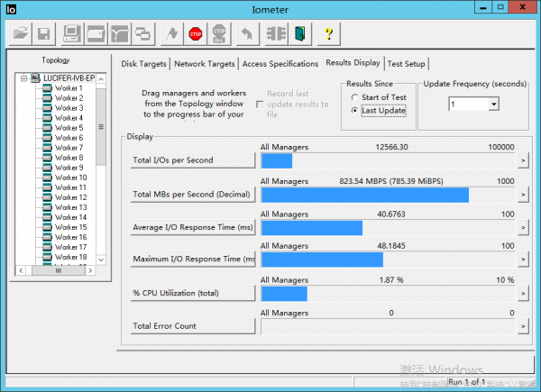Select Worker 10 in the topology tree
Viewport: 541px width, 392px height.
pos(70,178)
